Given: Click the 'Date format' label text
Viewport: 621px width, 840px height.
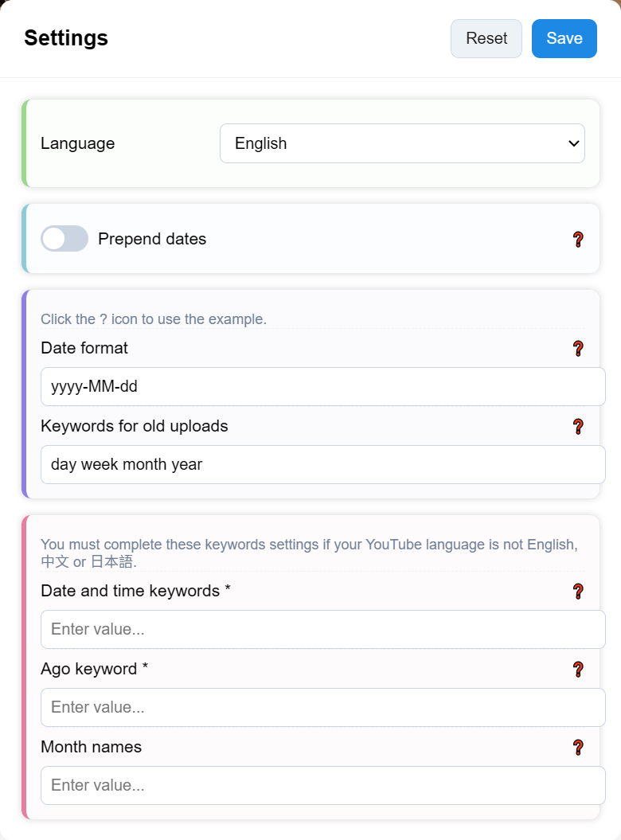Looking at the screenshot, I should (84, 348).
